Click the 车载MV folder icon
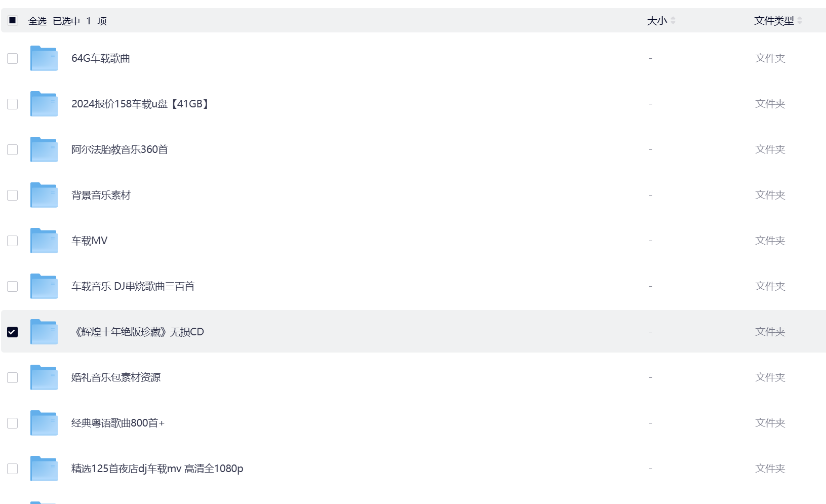This screenshot has height=504, width=826. pyautogui.click(x=44, y=241)
